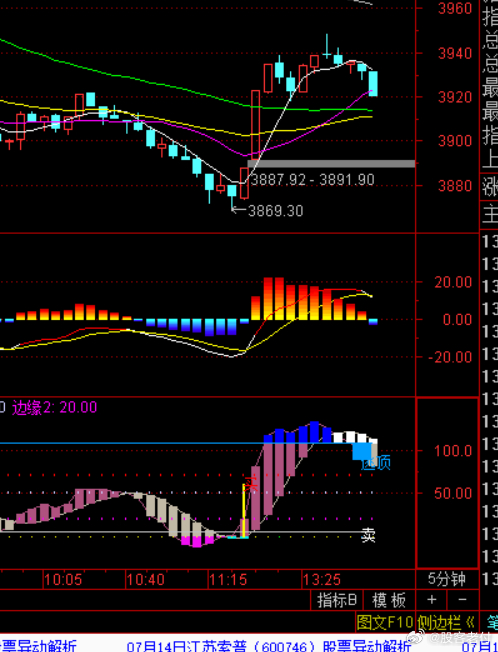The height and width of the screenshot is (652, 498).
Task: Open the 模板 template tab
Action: (389, 600)
